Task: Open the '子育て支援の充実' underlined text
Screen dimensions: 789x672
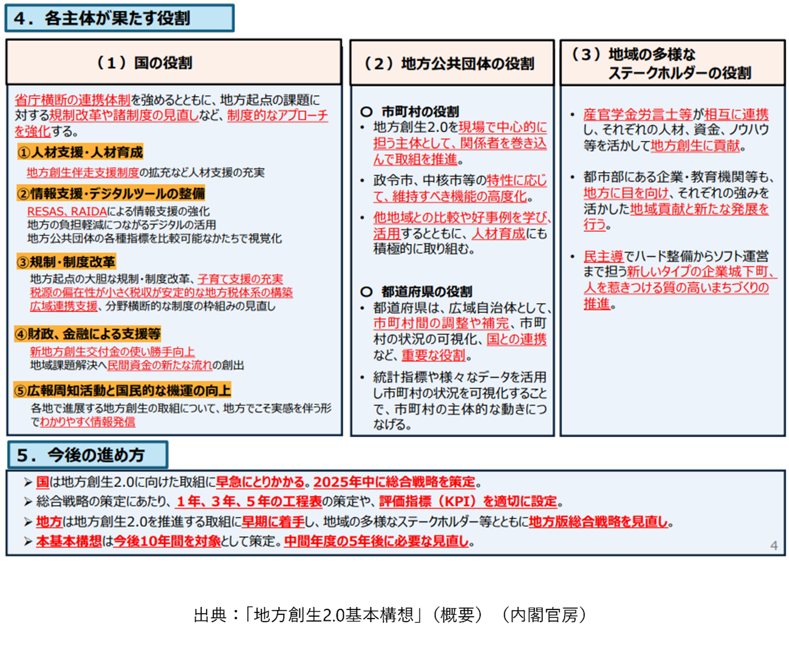Action: [240, 279]
